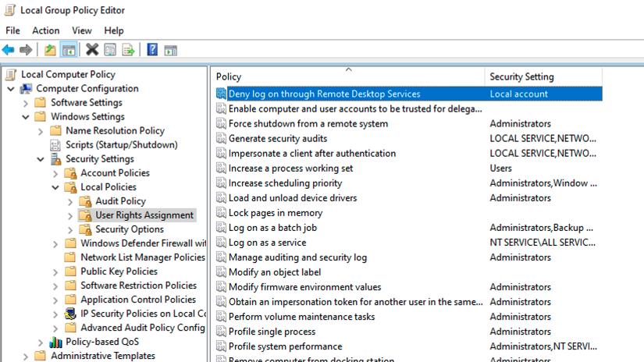Viewport: 644px width, 362px height.
Task: Select Software Restriction Policies in the tree
Action: click(x=138, y=286)
